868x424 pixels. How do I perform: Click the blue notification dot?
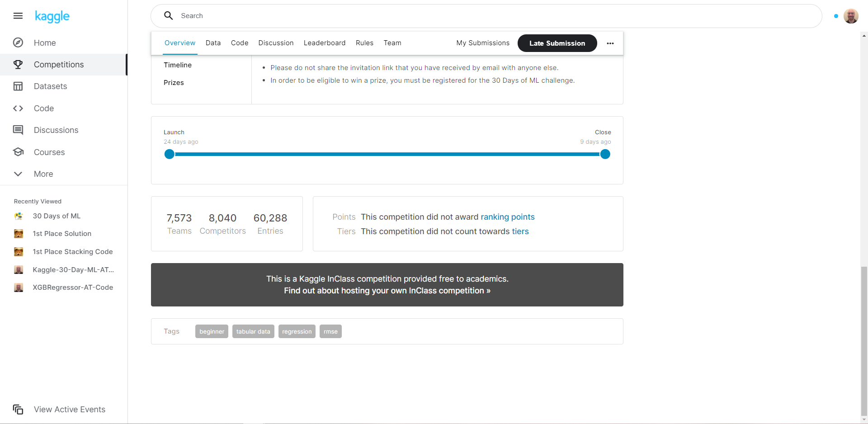(x=836, y=16)
